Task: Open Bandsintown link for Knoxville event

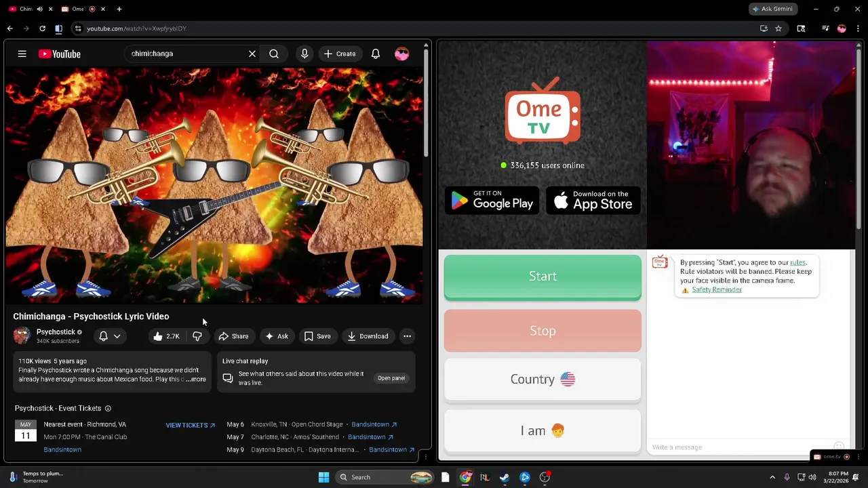Action: tap(374, 424)
